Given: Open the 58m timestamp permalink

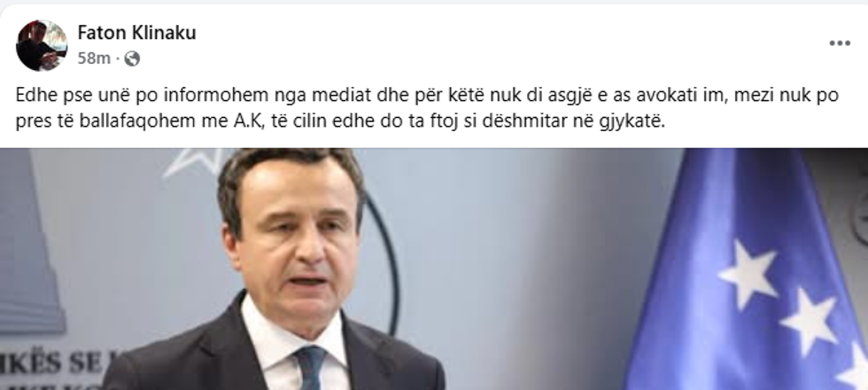Looking at the screenshot, I should [x=94, y=58].
